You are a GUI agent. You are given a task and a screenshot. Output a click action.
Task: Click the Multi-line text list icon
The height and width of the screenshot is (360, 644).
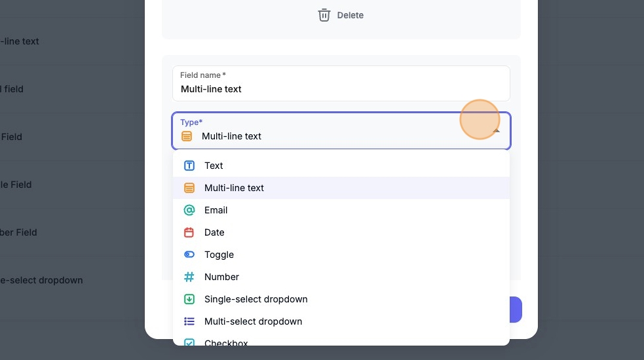point(189,188)
